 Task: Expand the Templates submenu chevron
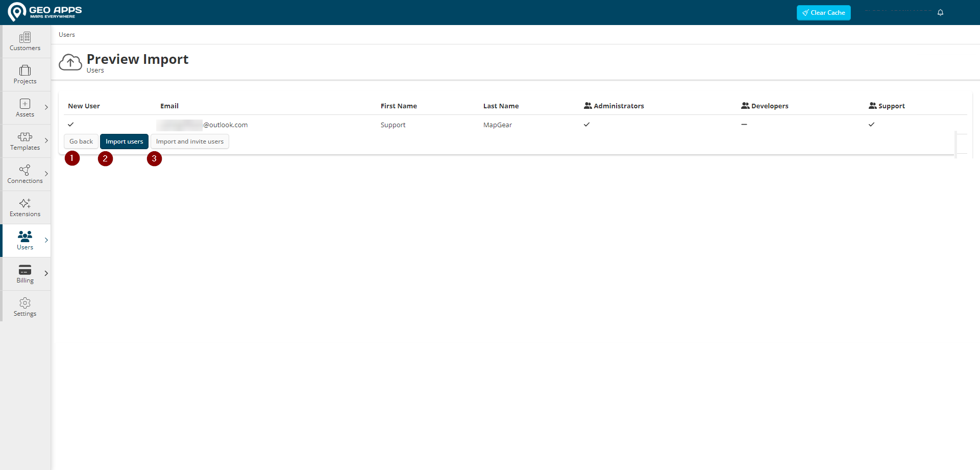tap(46, 140)
